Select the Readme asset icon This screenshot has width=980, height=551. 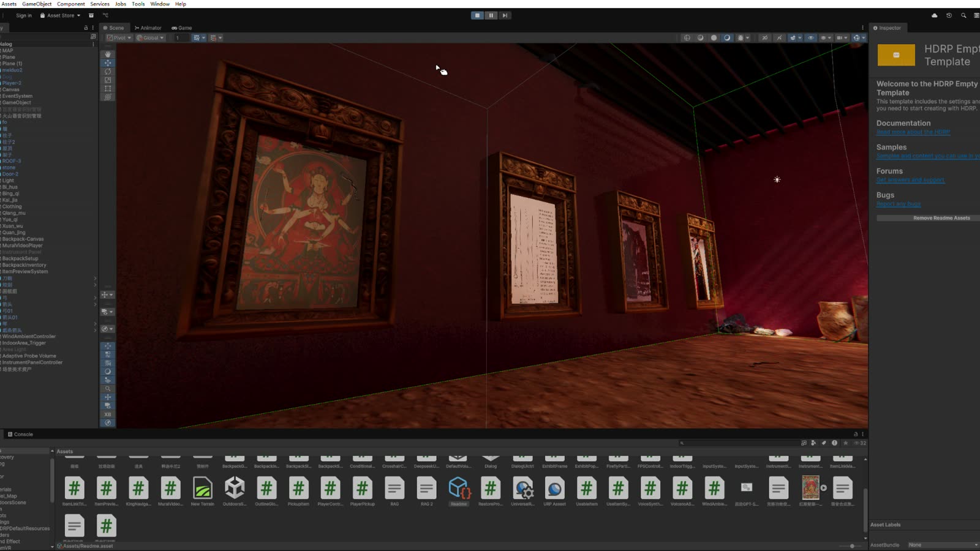point(459,492)
